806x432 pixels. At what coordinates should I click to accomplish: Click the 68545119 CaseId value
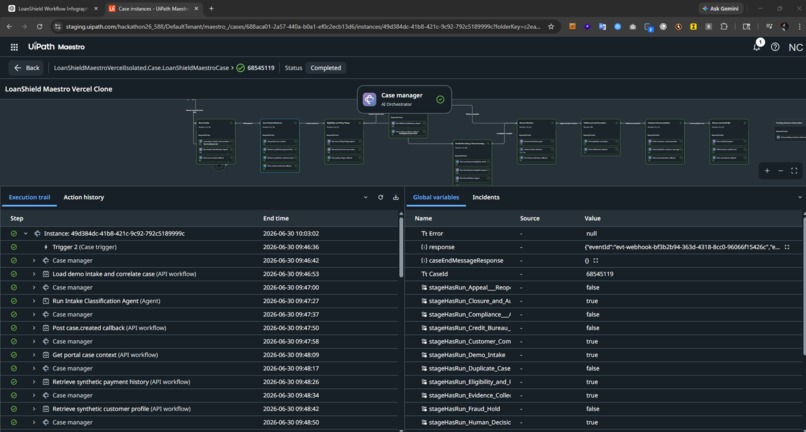coord(599,274)
